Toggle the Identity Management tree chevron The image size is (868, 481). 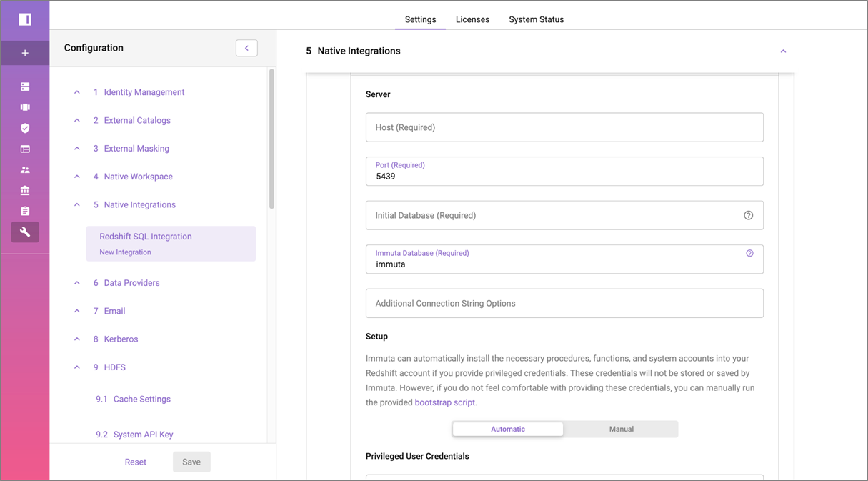coord(77,92)
